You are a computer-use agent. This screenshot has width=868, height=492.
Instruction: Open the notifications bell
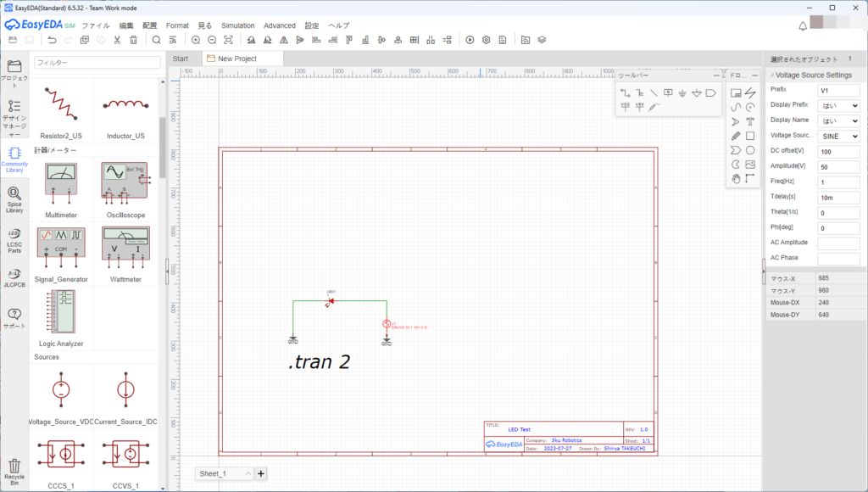pyautogui.click(x=803, y=26)
